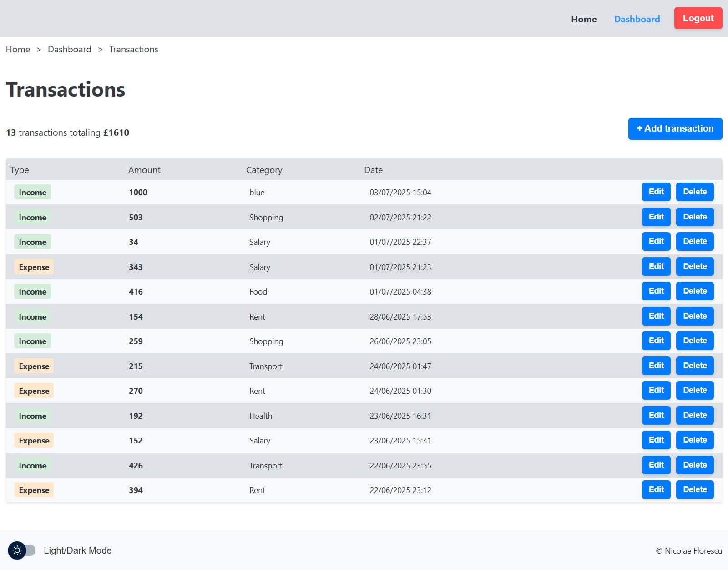
Task: Open Home in the top navigation
Action: coord(584,19)
